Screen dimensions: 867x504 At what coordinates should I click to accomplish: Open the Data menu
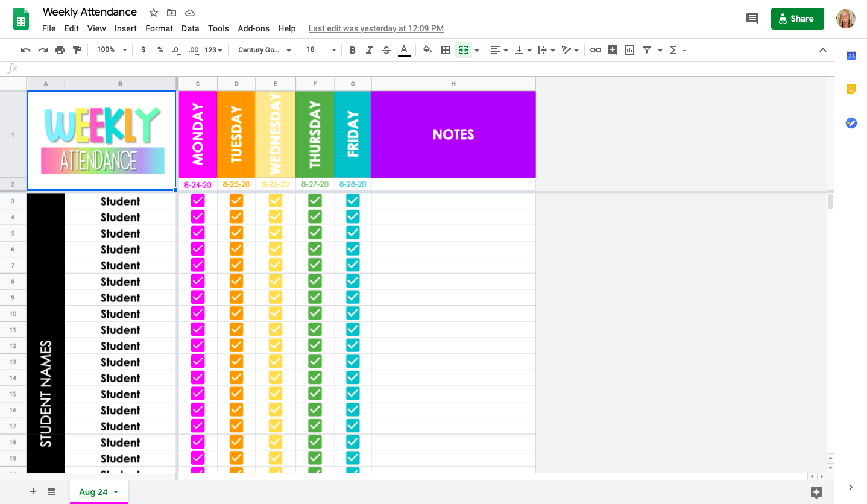pyautogui.click(x=191, y=28)
